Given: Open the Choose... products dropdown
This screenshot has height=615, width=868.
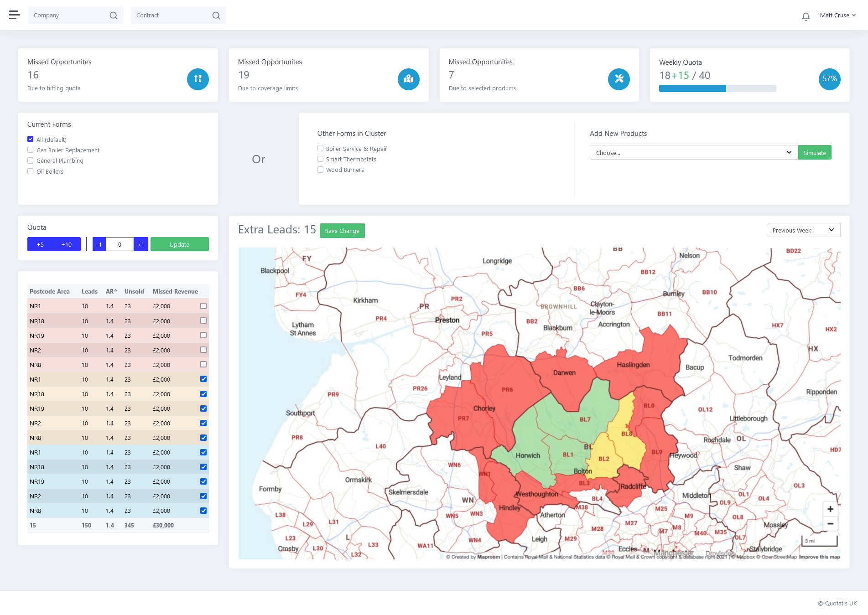Looking at the screenshot, I should (x=693, y=153).
